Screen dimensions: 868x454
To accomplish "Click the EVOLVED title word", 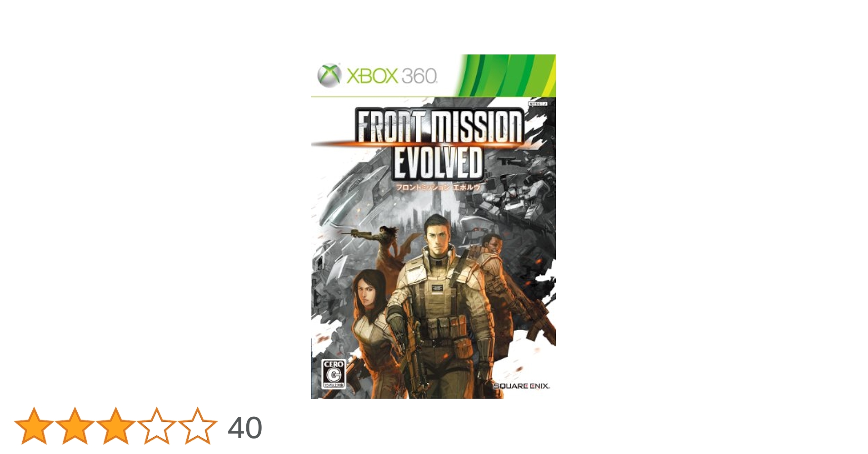I will click(437, 162).
